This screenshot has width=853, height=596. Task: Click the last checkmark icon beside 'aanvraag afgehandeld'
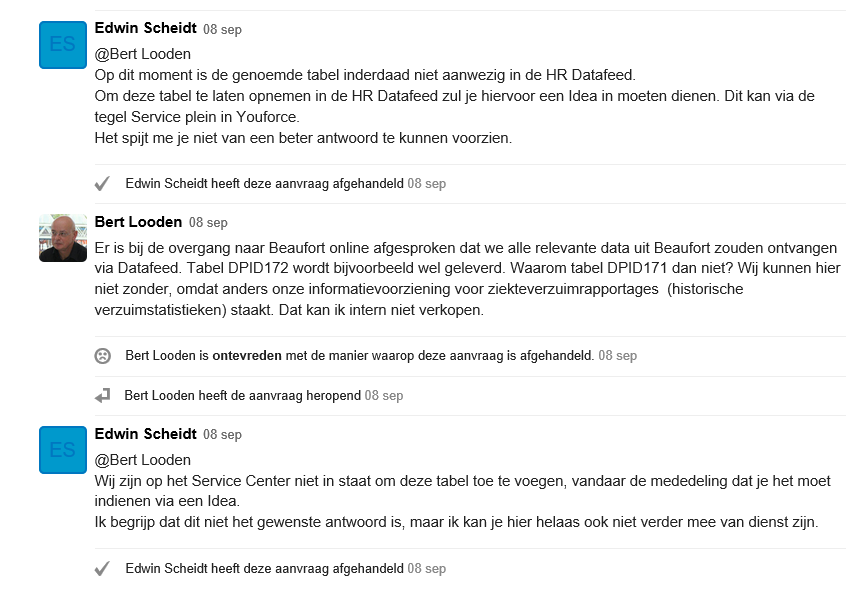(x=102, y=569)
